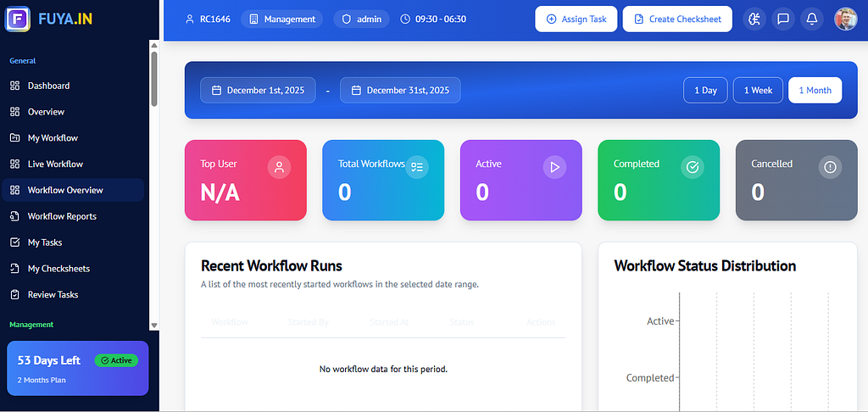Click the Active axis label in chart
Viewport: 868px width, 412px height.
(660, 321)
